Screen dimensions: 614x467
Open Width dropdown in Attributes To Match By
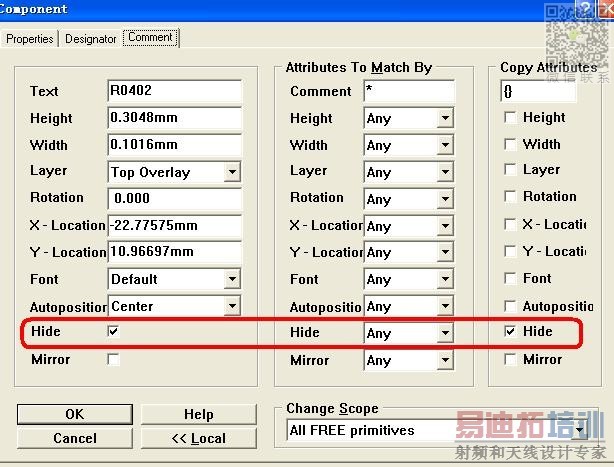point(409,145)
